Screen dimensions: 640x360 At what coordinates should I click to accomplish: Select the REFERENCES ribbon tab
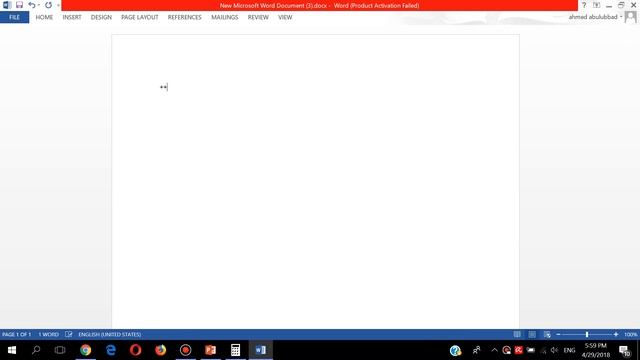point(184,17)
